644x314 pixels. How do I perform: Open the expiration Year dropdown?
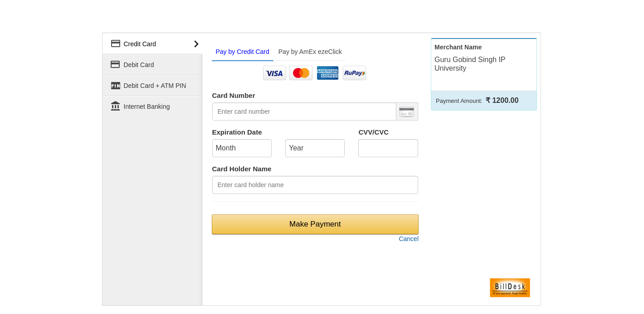point(315,148)
